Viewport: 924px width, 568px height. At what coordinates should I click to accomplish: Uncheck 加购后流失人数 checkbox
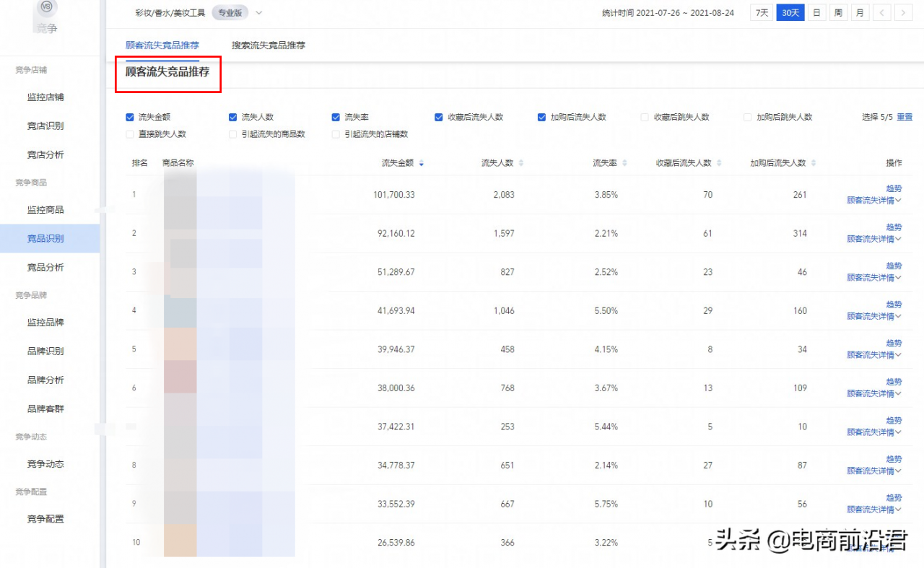click(x=541, y=117)
